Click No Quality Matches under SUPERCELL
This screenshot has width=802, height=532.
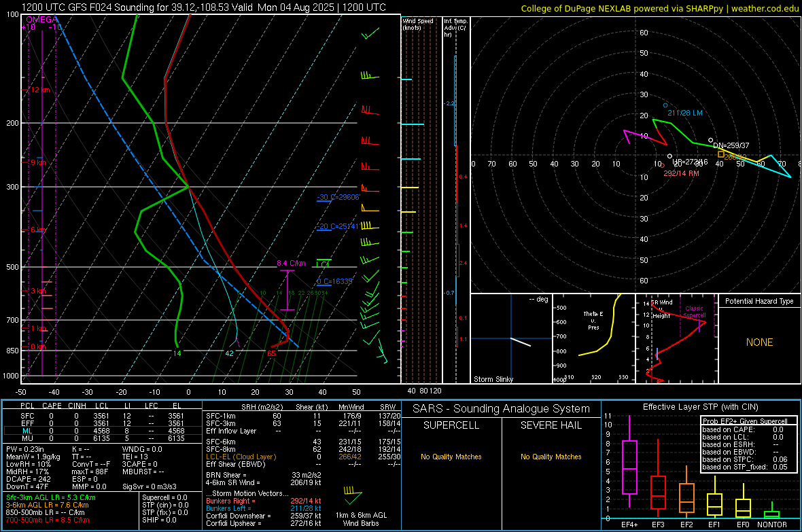click(x=451, y=457)
